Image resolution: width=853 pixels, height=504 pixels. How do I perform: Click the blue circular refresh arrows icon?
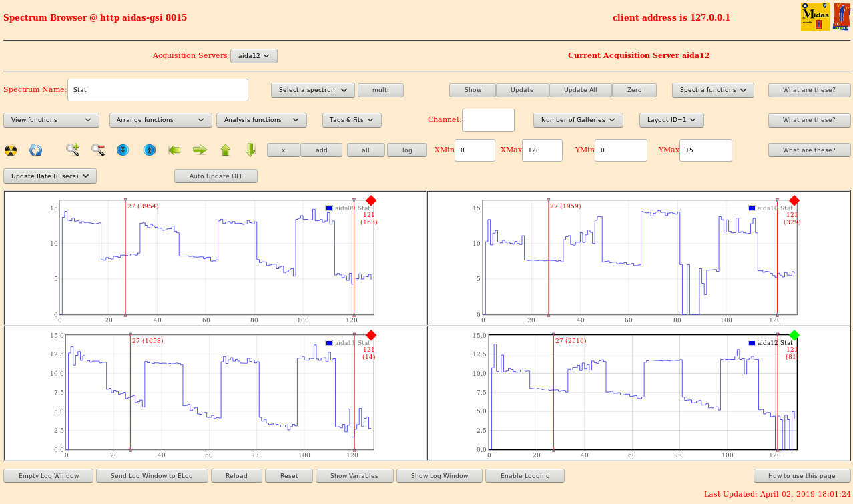(x=36, y=150)
